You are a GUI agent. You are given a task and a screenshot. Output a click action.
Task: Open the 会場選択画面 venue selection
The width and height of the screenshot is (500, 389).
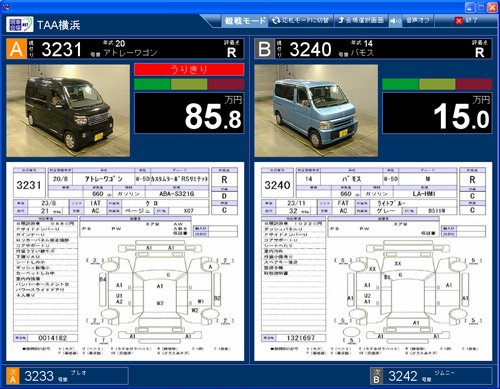coord(361,21)
